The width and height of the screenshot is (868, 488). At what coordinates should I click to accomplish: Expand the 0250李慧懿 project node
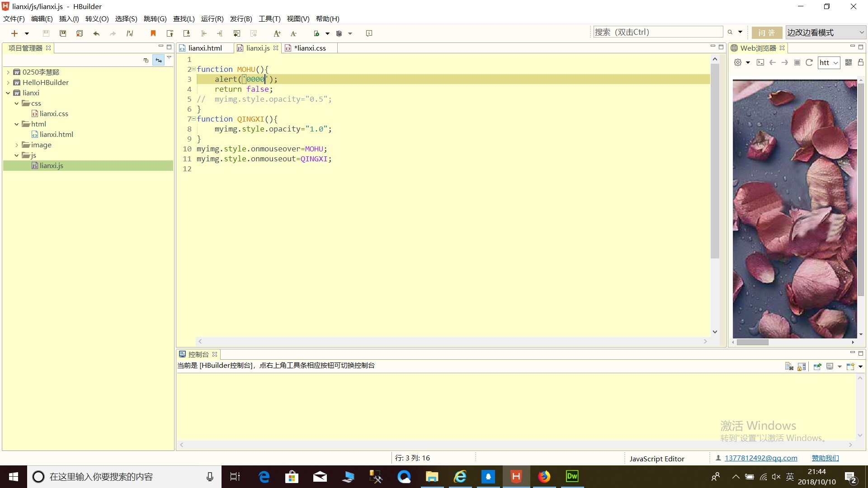click(x=8, y=72)
